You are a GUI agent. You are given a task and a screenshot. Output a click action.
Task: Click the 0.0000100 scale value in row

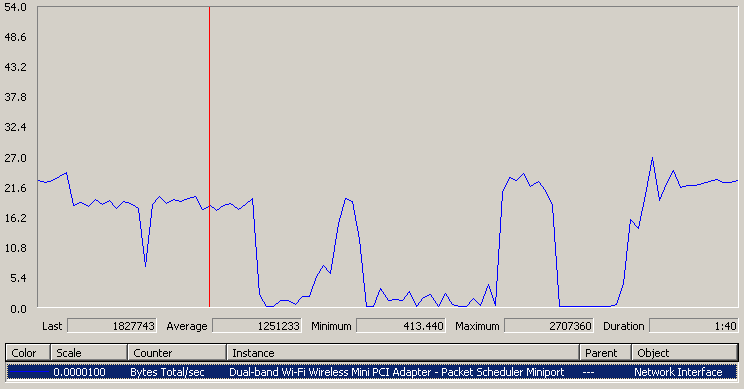[x=79, y=372]
